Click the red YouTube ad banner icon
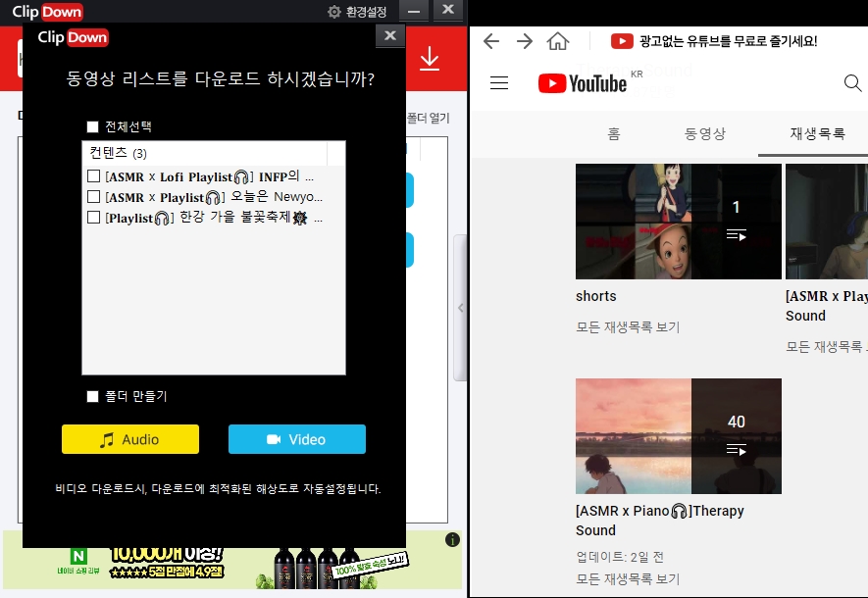Image resolution: width=868 pixels, height=598 pixels. pyautogui.click(x=622, y=41)
